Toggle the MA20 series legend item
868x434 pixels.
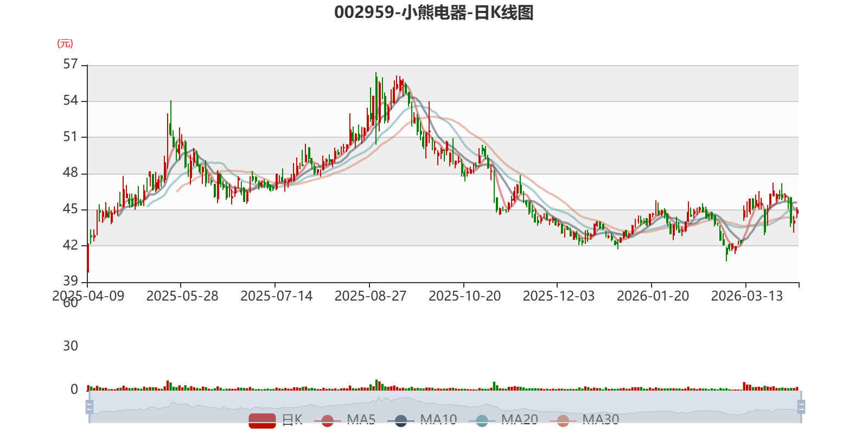pyautogui.click(x=503, y=420)
